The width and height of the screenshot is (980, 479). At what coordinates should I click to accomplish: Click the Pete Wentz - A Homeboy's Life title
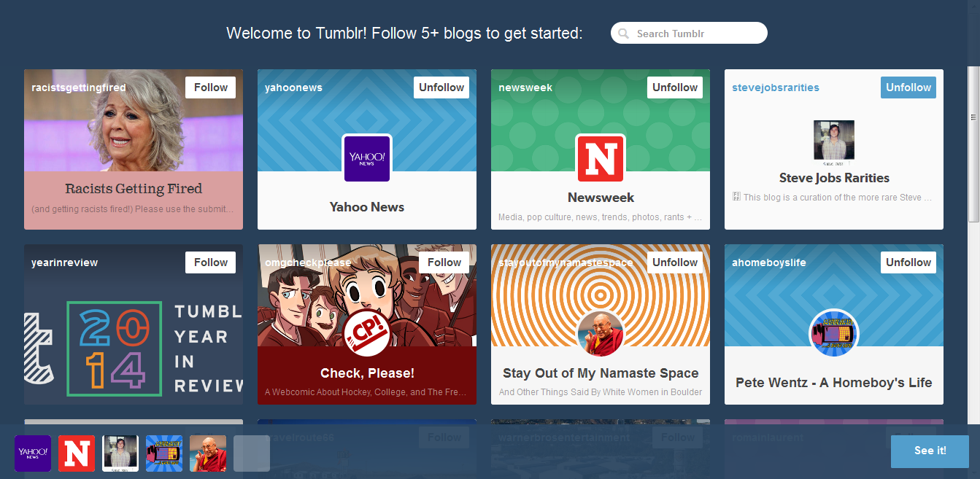[834, 383]
